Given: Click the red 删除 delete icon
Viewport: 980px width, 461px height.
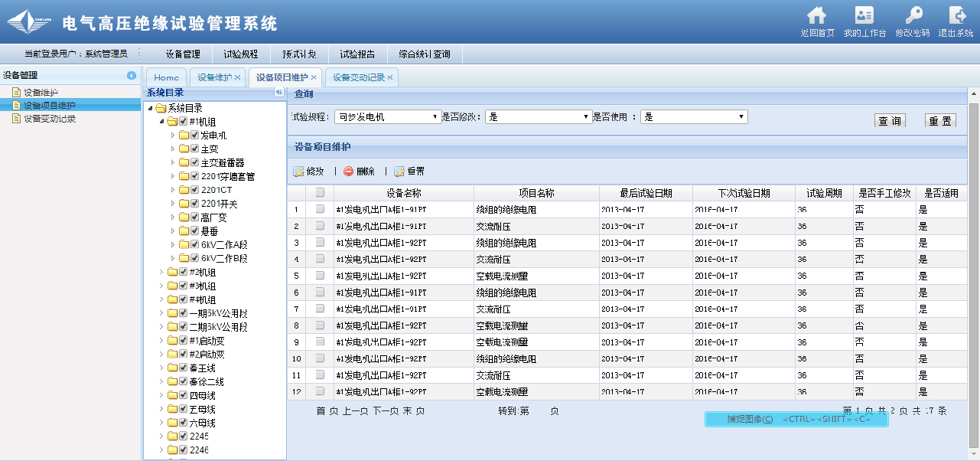Looking at the screenshot, I should click(x=349, y=172).
